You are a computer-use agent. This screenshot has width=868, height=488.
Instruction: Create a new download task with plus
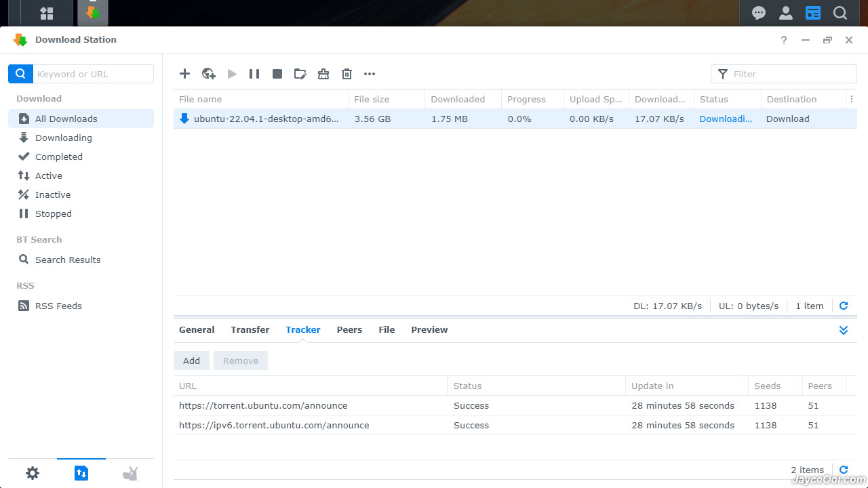click(184, 74)
